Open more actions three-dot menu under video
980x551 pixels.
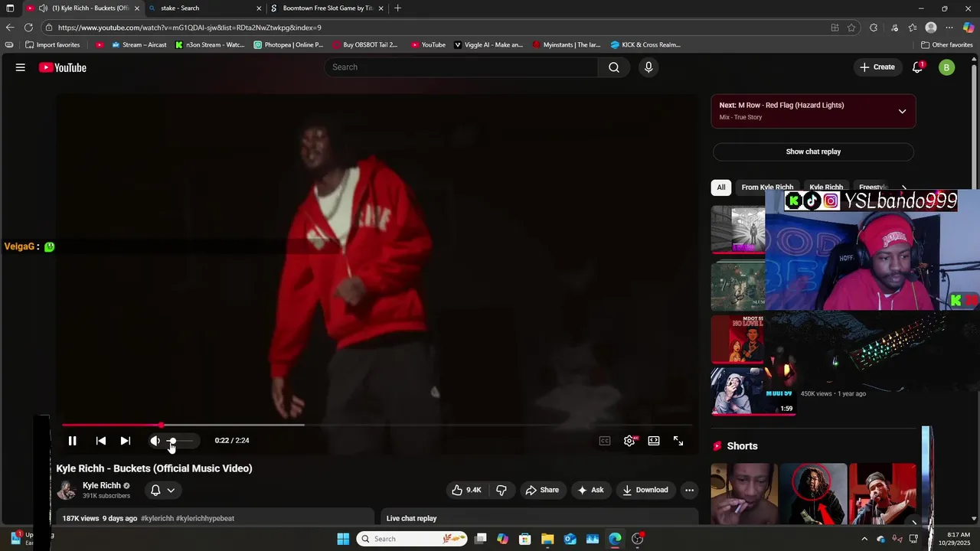[x=689, y=490]
